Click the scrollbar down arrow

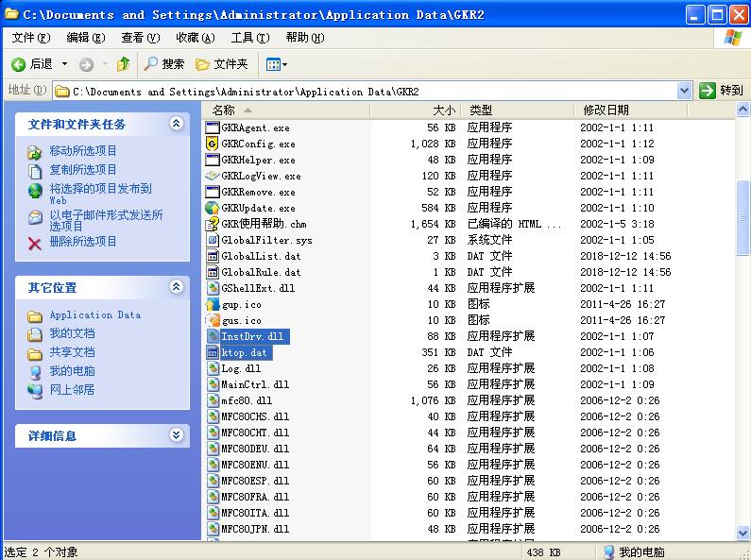tap(742, 533)
